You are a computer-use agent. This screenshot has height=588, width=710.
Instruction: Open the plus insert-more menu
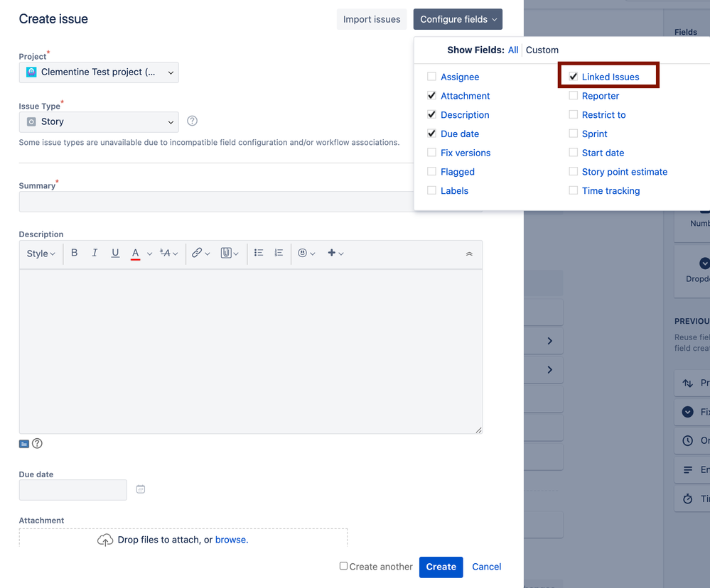tap(335, 253)
